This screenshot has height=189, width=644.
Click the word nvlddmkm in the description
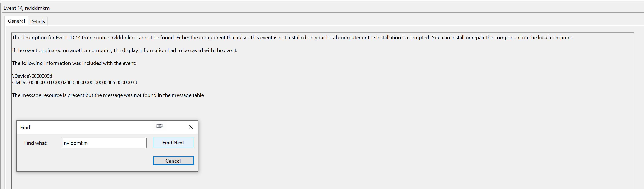pos(122,38)
